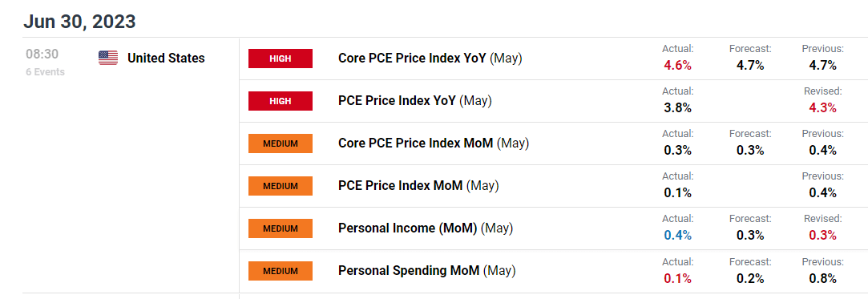Click MEDIUM badge beside Personal Spending MoM
Image resolution: width=868 pixels, height=299 pixels.
(x=281, y=271)
